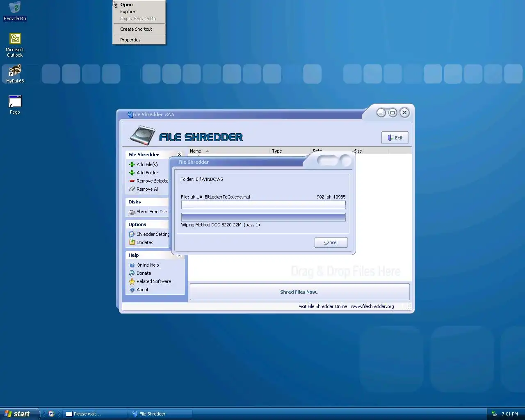Click the File Shredder title bar icon
This screenshot has height=420, width=525.
(x=130, y=114)
